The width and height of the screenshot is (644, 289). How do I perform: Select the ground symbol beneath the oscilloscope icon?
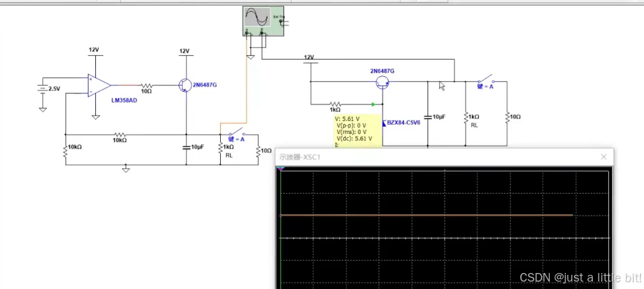point(250,57)
